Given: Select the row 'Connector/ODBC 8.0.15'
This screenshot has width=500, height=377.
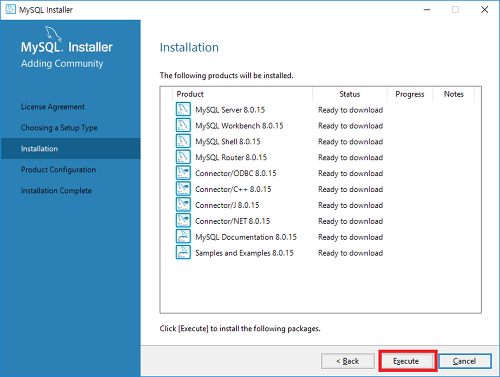Looking at the screenshot, I should [320, 173].
